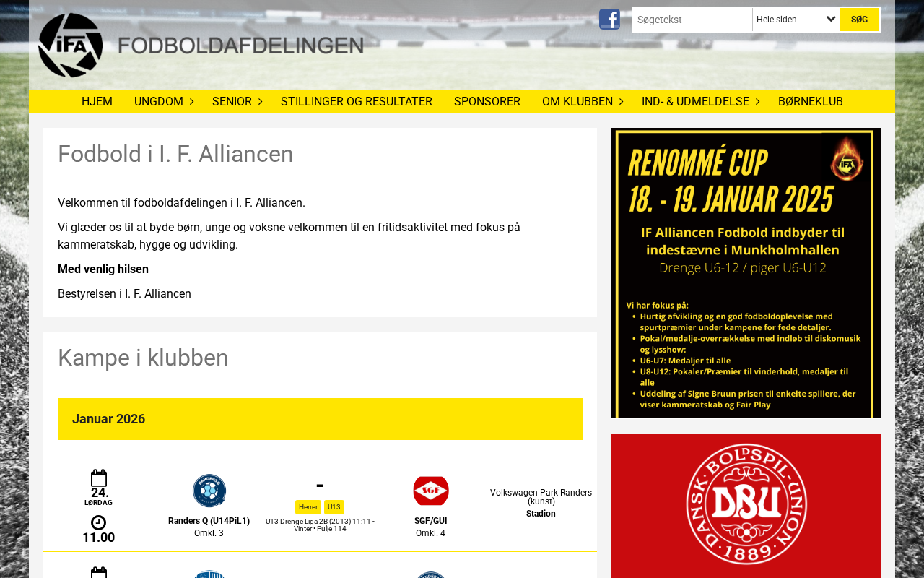Click the clock icon above 11.00
This screenshot has width=924, height=578.
pyautogui.click(x=99, y=522)
